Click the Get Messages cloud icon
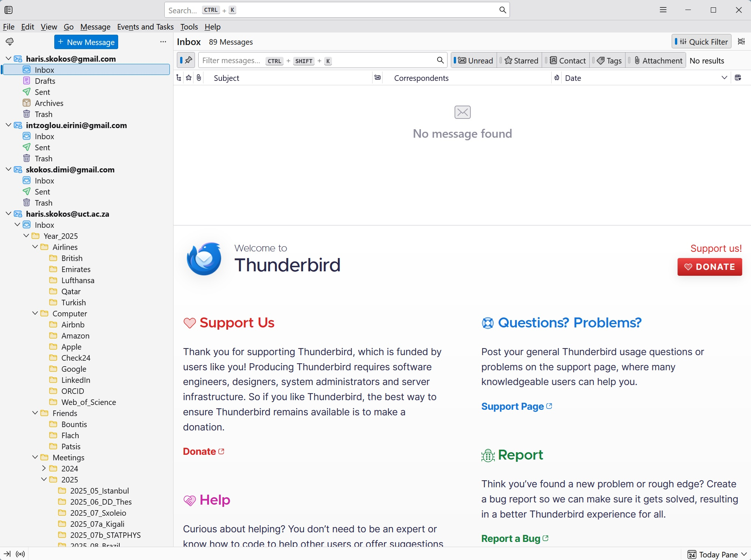Viewport: 751px width, 560px height. coord(10,42)
